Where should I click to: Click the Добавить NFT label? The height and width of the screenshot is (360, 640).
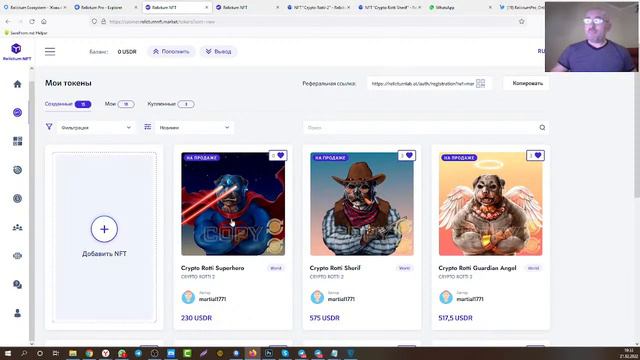tap(104, 253)
